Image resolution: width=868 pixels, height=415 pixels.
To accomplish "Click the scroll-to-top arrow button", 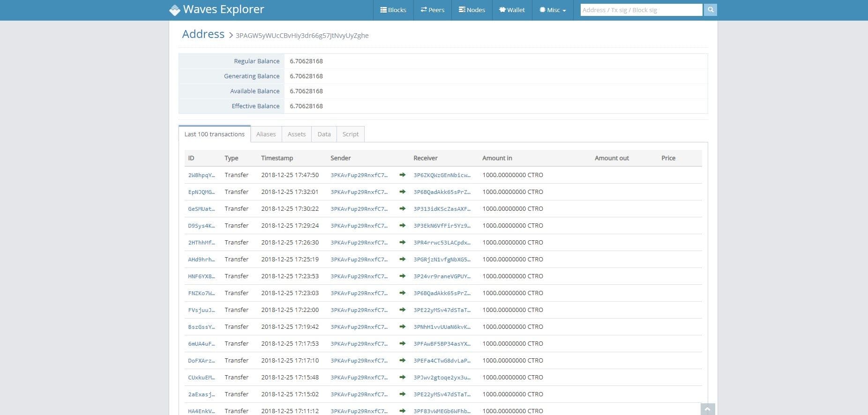I will 708,409.
